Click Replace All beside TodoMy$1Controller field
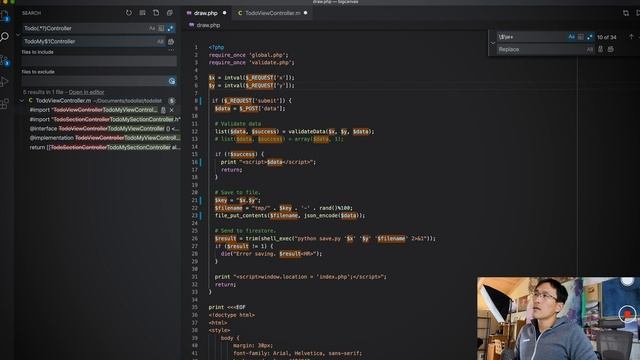This screenshot has width=640, height=360. coord(171,42)
